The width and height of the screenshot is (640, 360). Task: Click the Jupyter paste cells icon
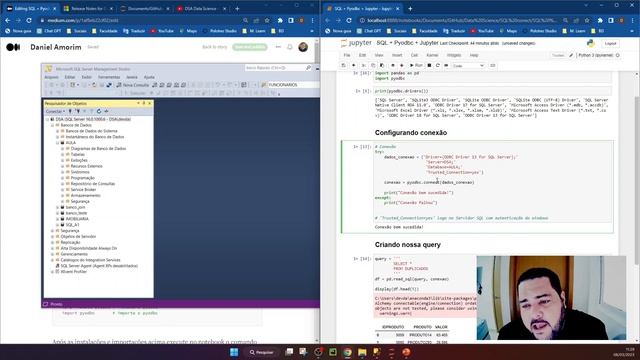382,65
